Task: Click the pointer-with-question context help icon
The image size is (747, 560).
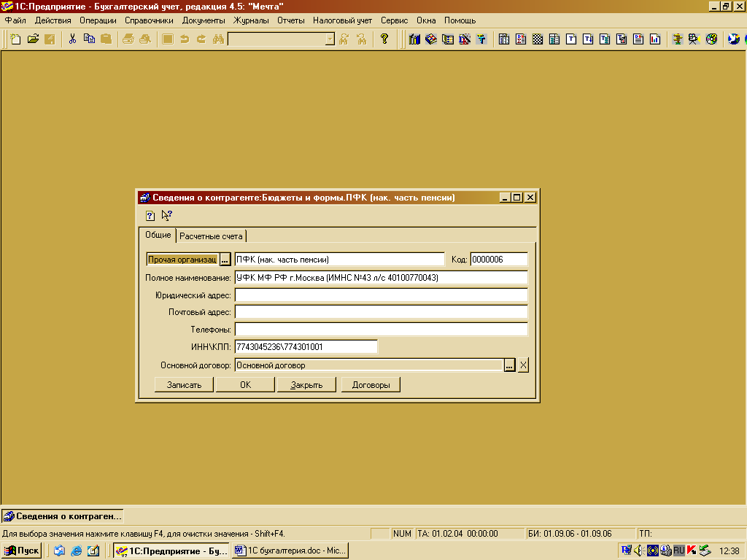Action: pyautogui.click(x=167, y=216)
